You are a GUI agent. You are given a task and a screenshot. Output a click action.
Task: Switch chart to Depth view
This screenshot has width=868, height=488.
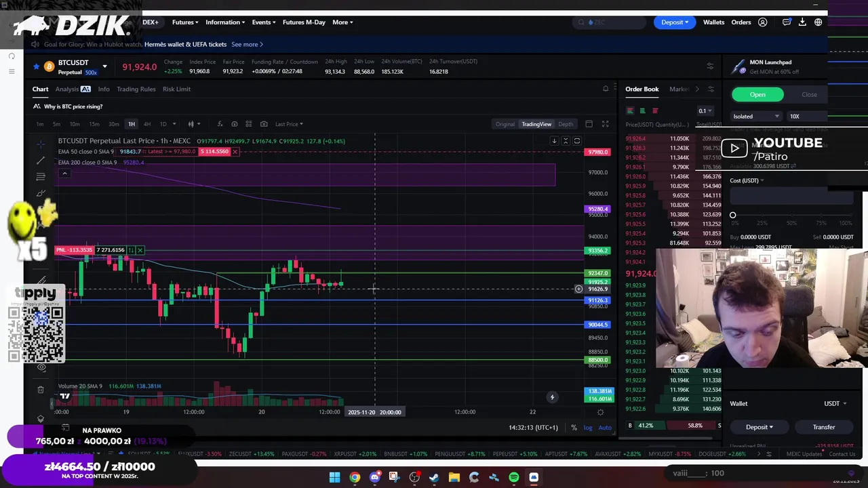pyautogui.click(x=566, y=124)
